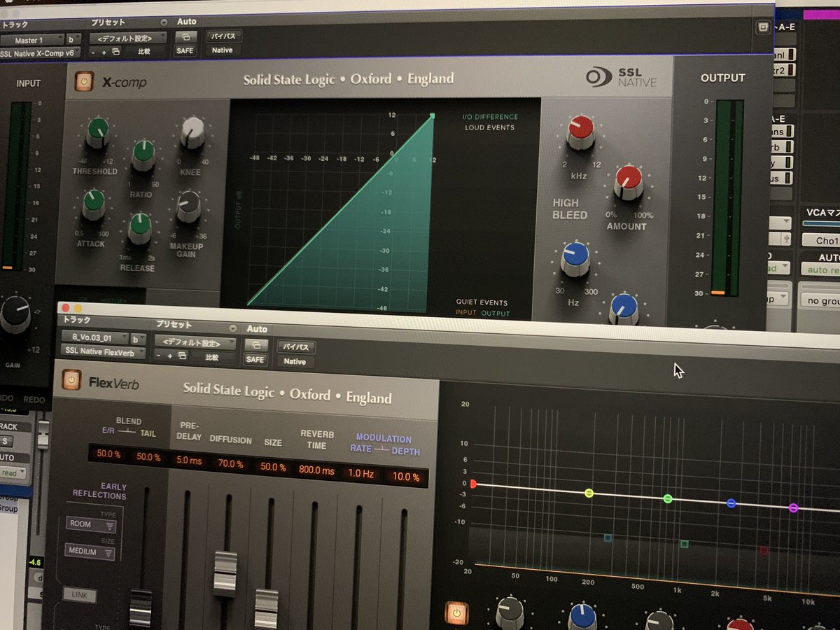Screen dimensions: 840x630
Task: Click the X-comp KNEE knob
Action: [x=192, y=132]
